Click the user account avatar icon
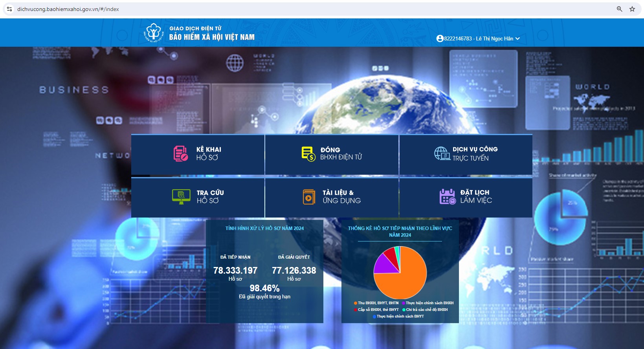 [440, 38]
